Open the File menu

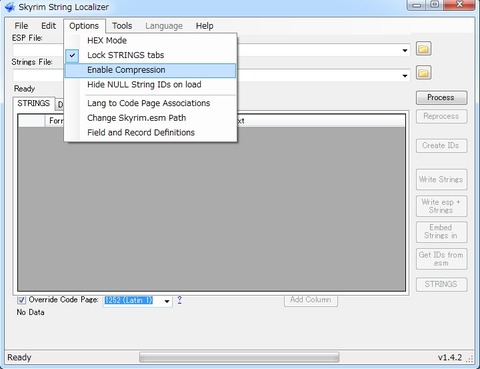pyautogui.click(x=21, y=26)
